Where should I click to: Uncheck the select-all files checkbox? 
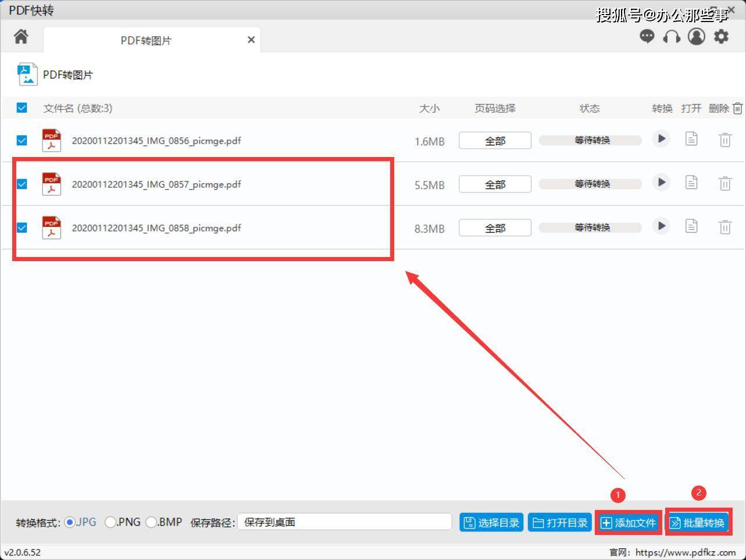point(22,108)
